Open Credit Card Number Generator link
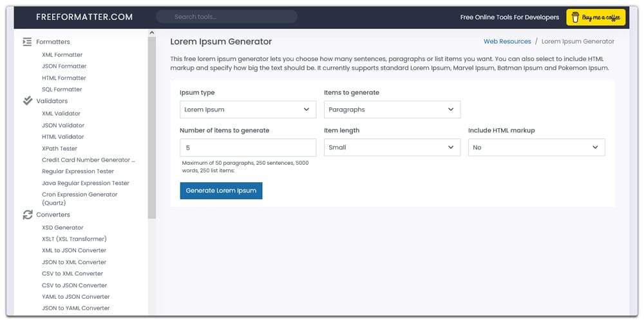The height and width of the screenshot is (322, 644). click(88, 160)
